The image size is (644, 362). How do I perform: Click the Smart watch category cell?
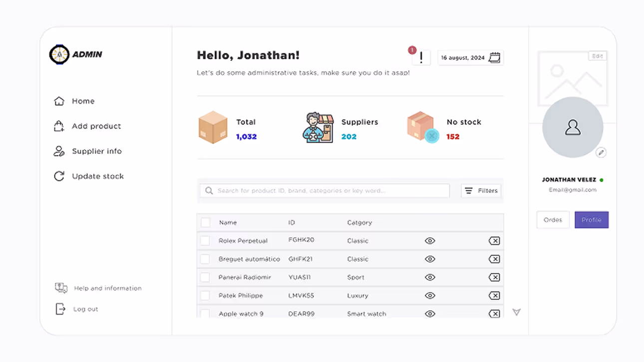coord(366,314)
